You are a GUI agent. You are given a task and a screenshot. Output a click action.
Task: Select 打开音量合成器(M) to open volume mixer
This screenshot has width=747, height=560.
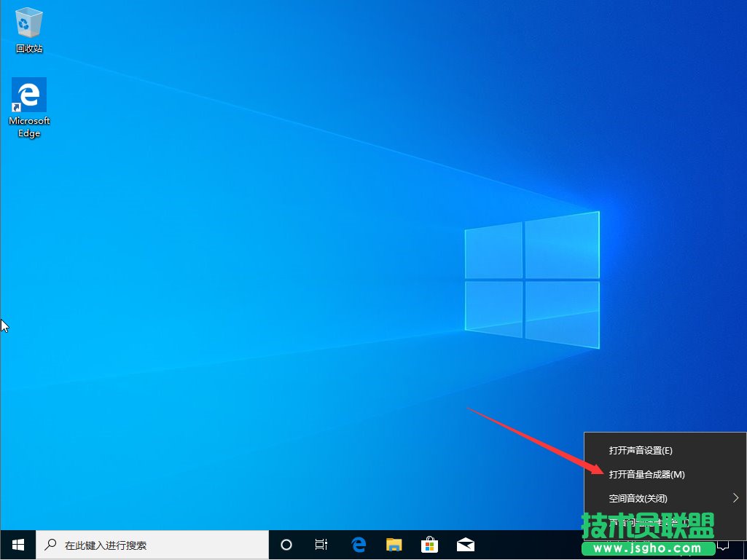[x=646, y=474]
